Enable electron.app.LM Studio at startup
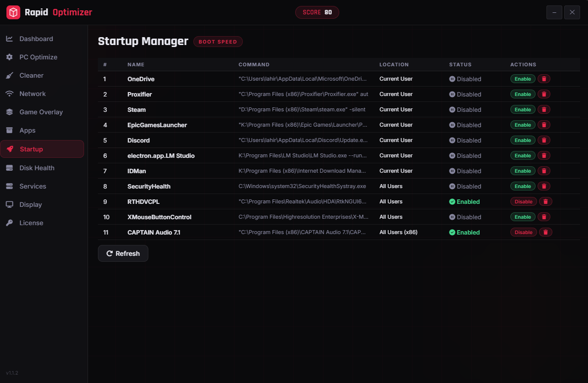 [523, 156]
